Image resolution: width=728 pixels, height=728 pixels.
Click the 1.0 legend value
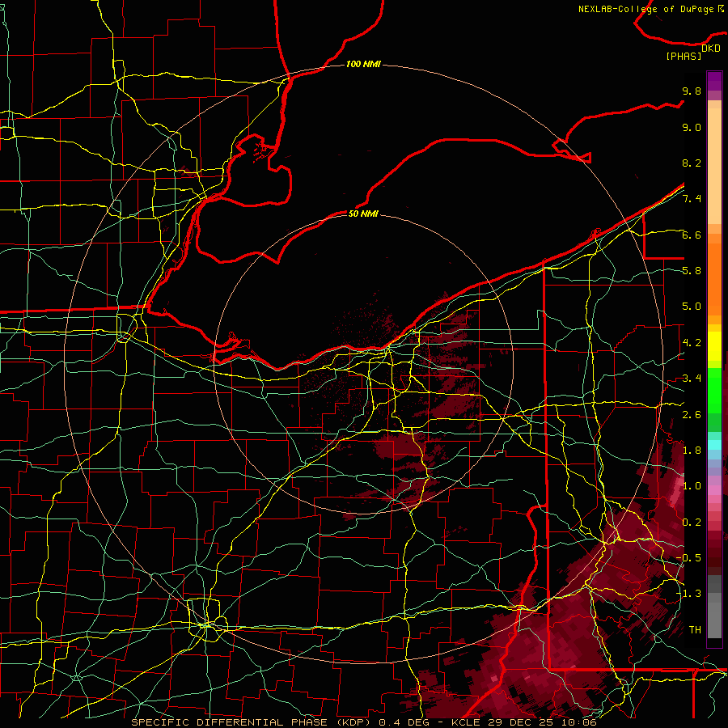pos(692,486)
